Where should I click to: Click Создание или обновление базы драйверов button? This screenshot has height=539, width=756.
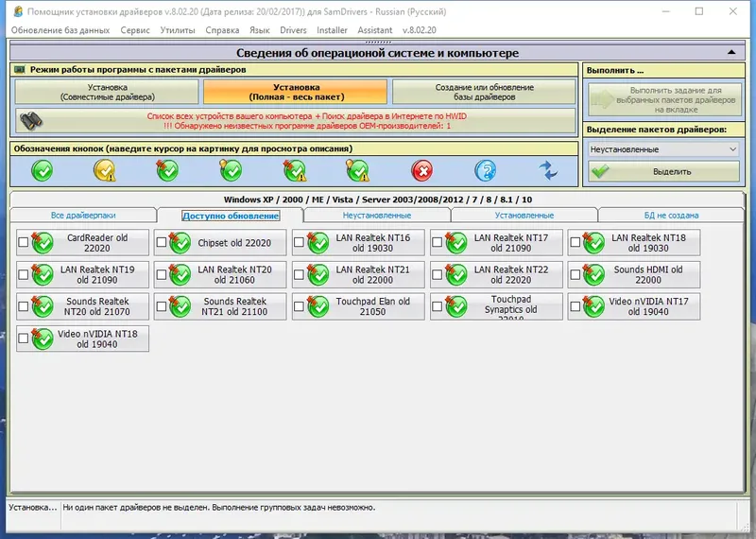(x=484, y=92)
